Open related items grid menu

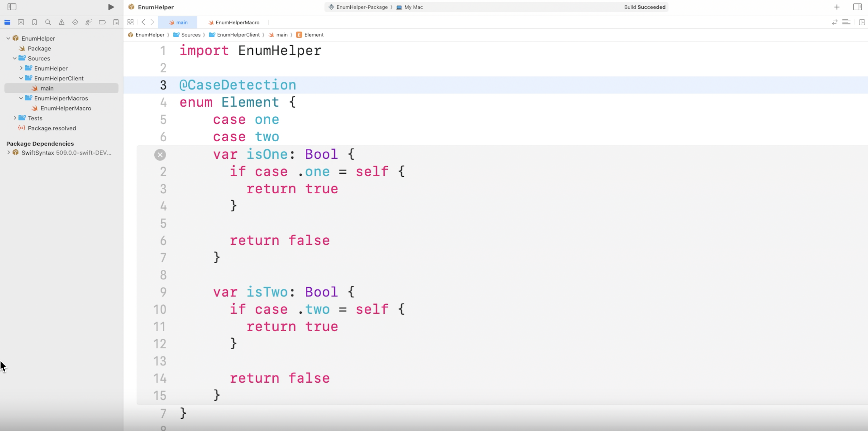pos(130,22)
